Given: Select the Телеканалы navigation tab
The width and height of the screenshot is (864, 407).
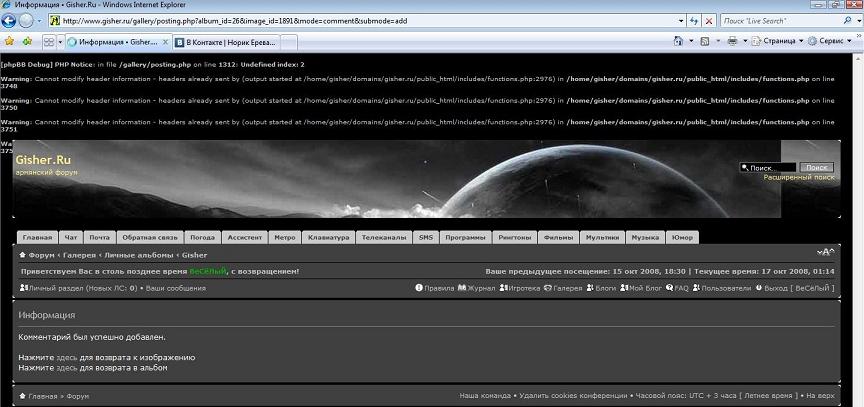Looking at the screenshot, I should click(x=384, y=238).
